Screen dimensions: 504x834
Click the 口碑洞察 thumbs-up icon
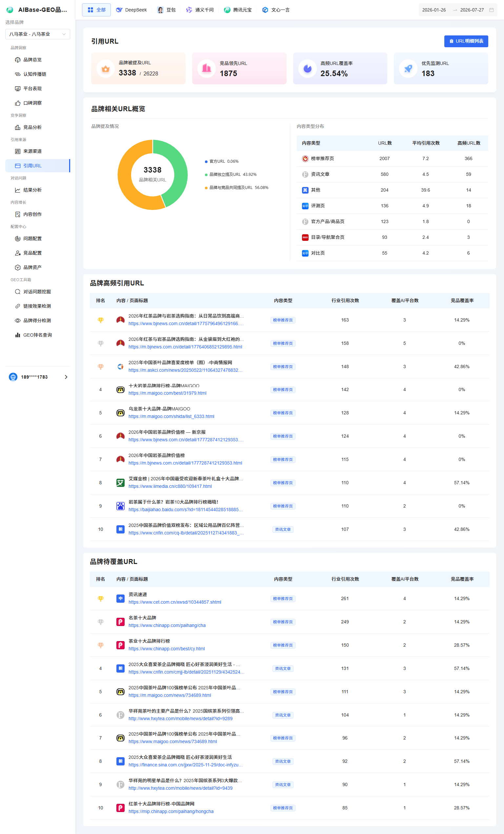point(18,103)
